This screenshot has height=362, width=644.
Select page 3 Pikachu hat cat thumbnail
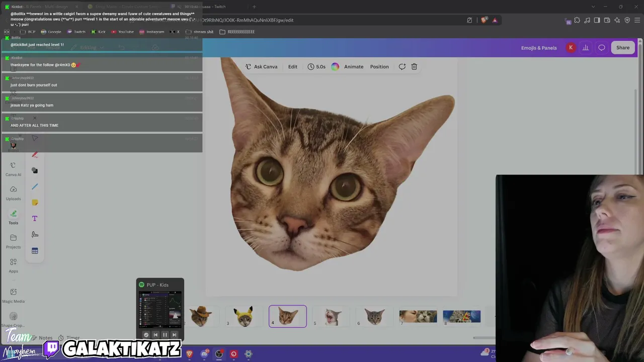tap(244, 316)
